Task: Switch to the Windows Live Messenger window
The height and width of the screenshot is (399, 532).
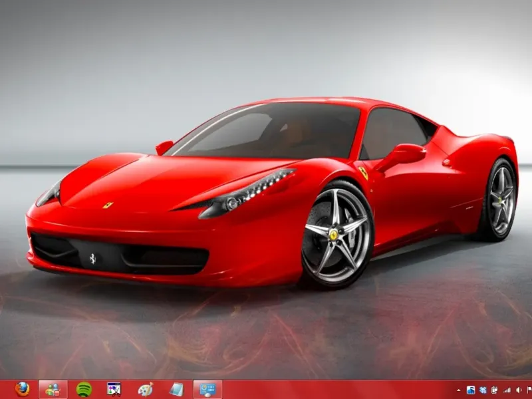Action: 53,389
